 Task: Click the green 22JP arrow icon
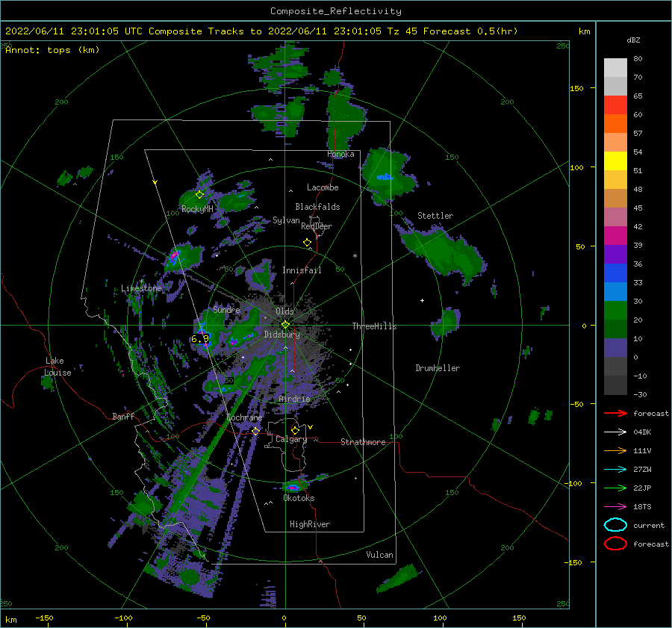click(615, 488)
